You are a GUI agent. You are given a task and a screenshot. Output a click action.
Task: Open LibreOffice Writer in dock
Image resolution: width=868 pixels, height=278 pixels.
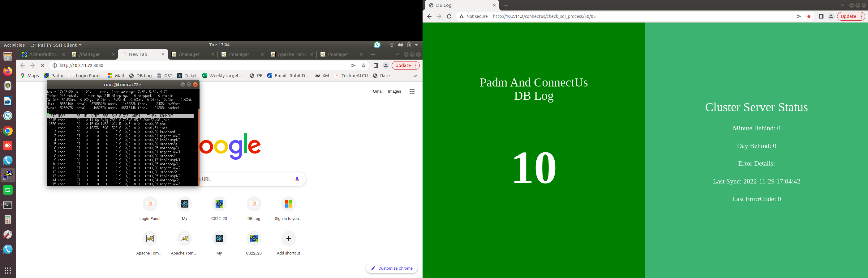click(x=8, y=101)
